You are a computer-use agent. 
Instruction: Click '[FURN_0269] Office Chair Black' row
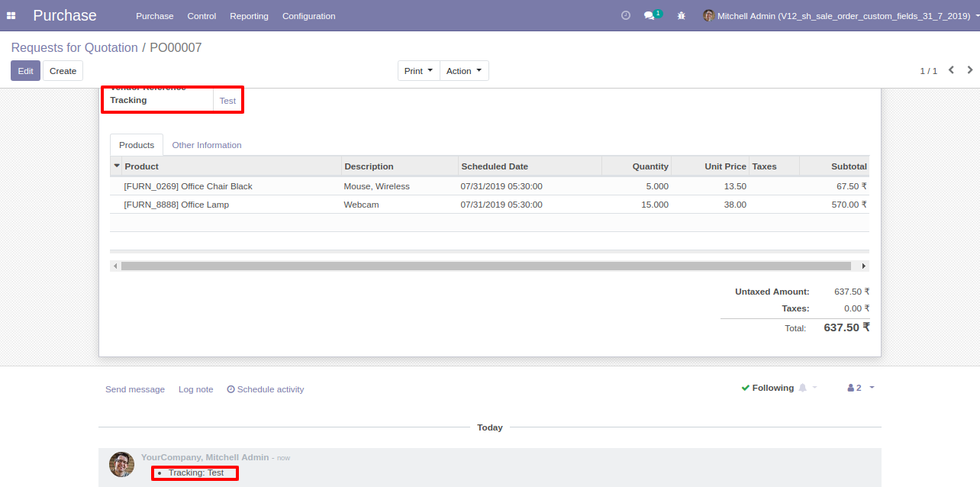click(489, 186)
